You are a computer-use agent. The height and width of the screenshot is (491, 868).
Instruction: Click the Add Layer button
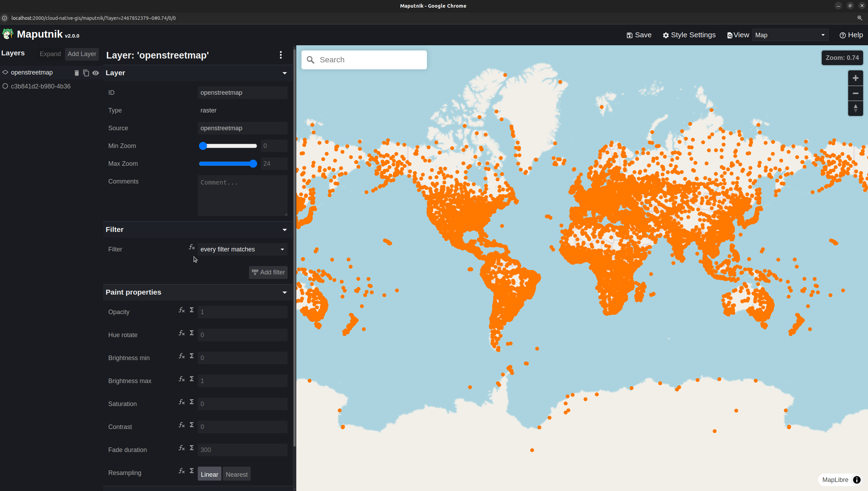82,54
